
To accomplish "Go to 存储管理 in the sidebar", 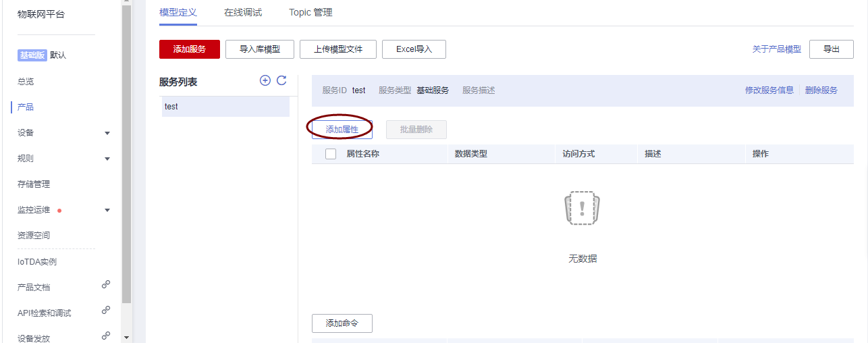I will pyautogui.click(x=34, y=184).
